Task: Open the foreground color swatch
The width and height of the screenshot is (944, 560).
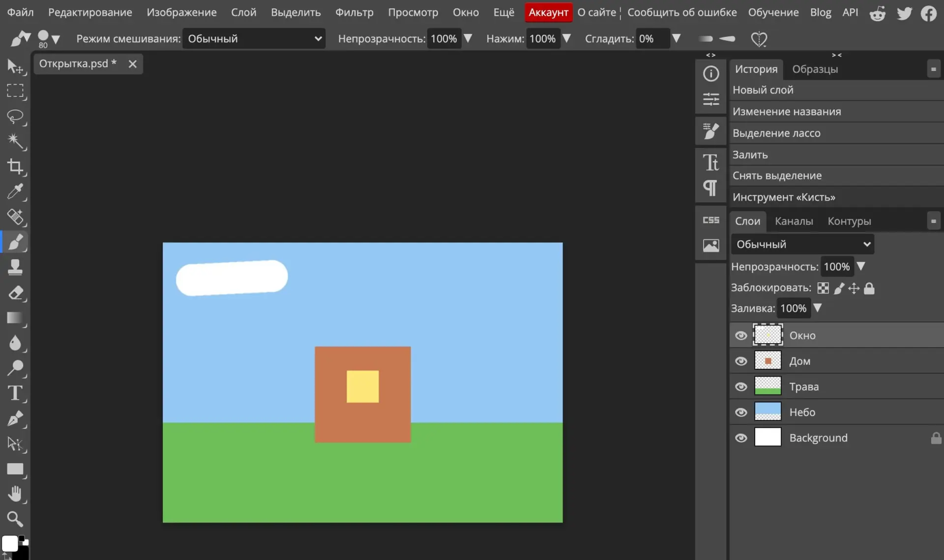Action: tap(9, 543)
